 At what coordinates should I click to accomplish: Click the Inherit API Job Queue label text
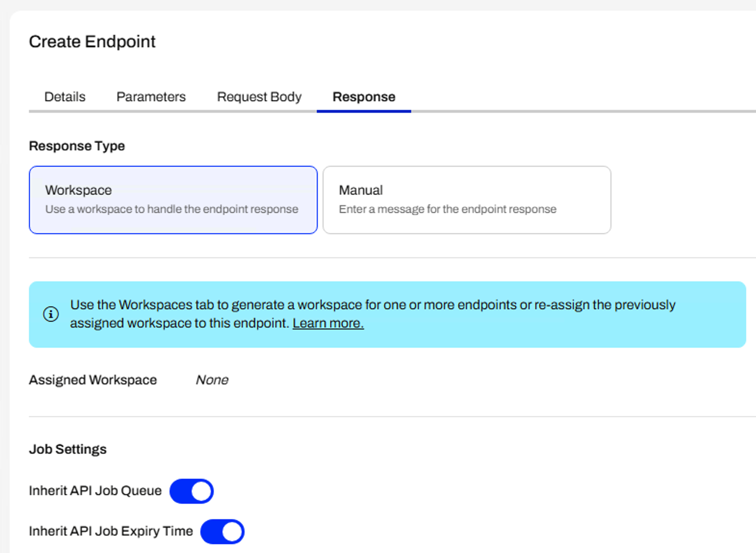(x=95, y=491)
